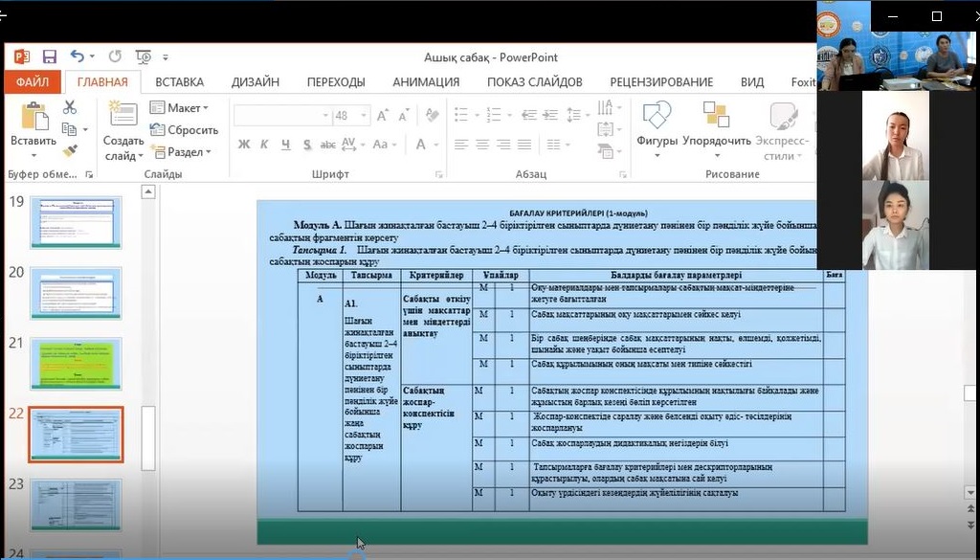Toggle underline Ч formatting

pos(286,145)
